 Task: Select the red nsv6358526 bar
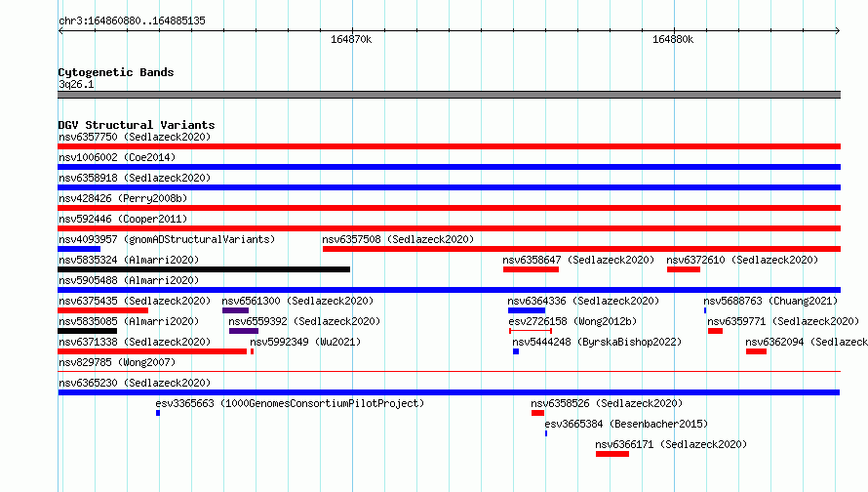click(x=537, y=413)
